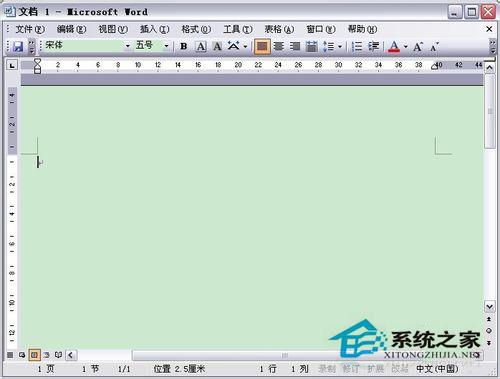This screenshot has width=500, height=379.
Task: Click in the document body at the cursor
Action: (38, 162)
